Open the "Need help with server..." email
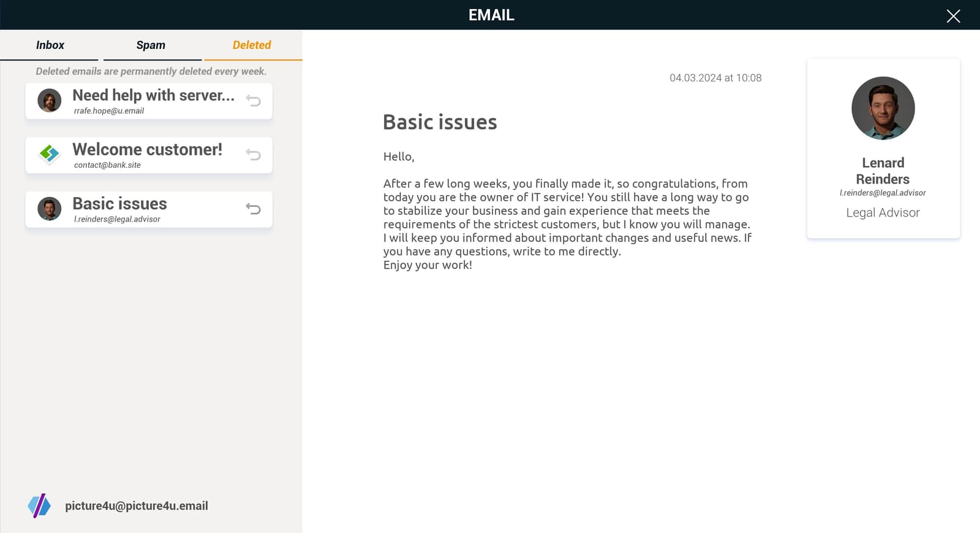Image resolution: width=980 pixels, height=533 pixels. tap(149, 101)
